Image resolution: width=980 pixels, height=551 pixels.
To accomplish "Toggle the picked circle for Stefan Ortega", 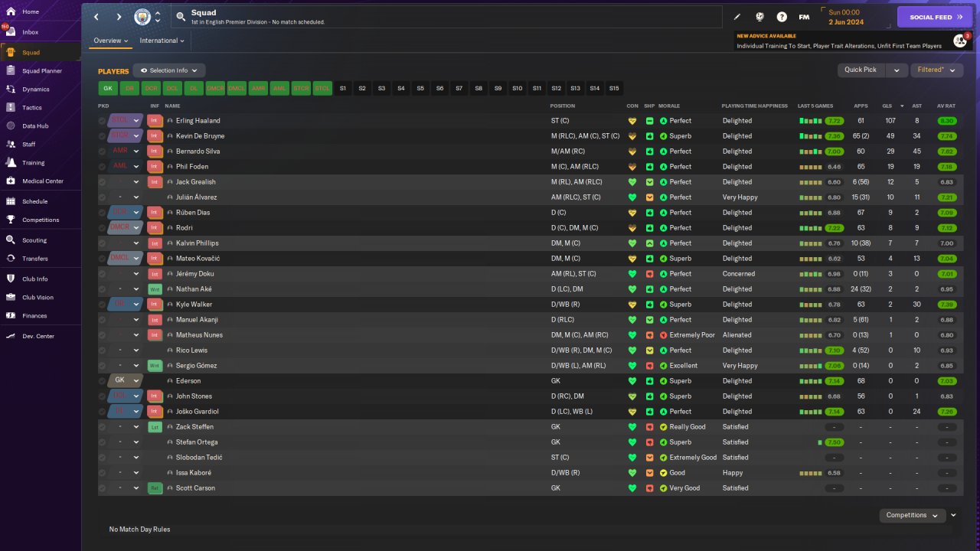I will point(103,442).
